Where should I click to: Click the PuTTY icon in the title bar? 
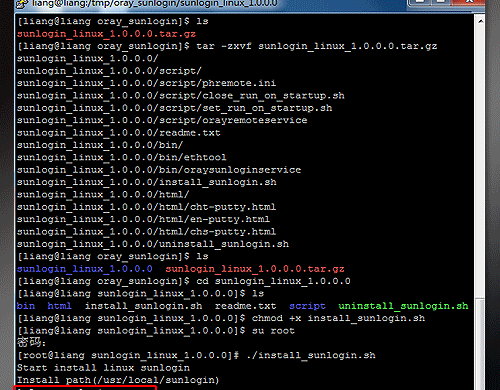tap(23, 3)
